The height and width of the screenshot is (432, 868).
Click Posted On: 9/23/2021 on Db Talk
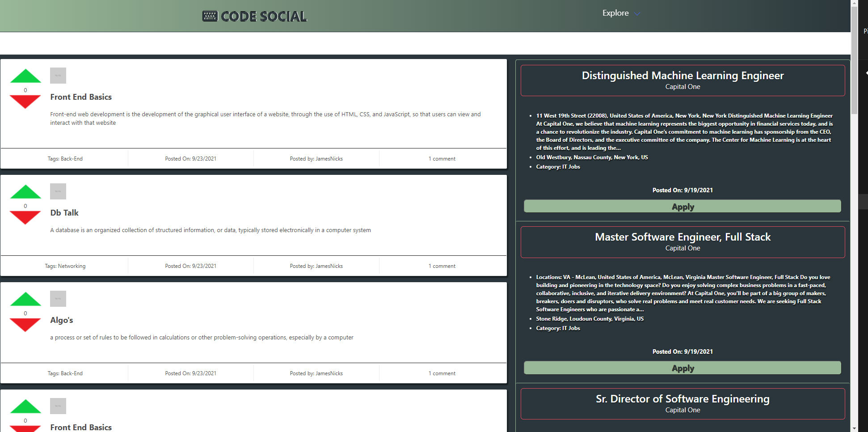point(191,266)
